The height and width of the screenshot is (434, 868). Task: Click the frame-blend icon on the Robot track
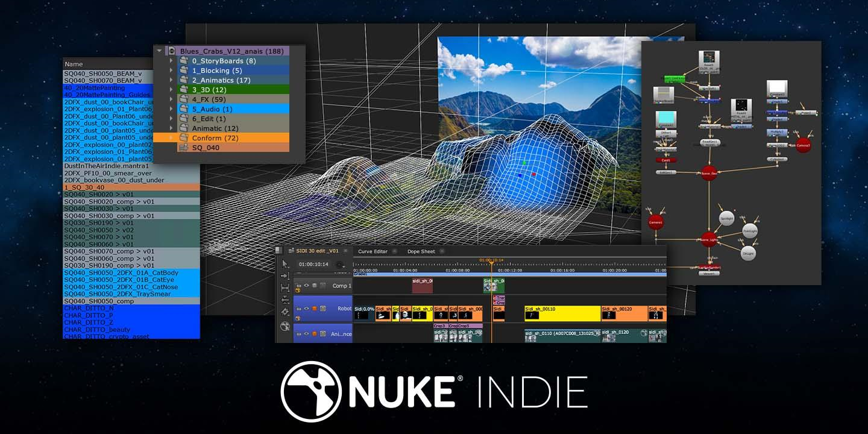coord(323,309)
